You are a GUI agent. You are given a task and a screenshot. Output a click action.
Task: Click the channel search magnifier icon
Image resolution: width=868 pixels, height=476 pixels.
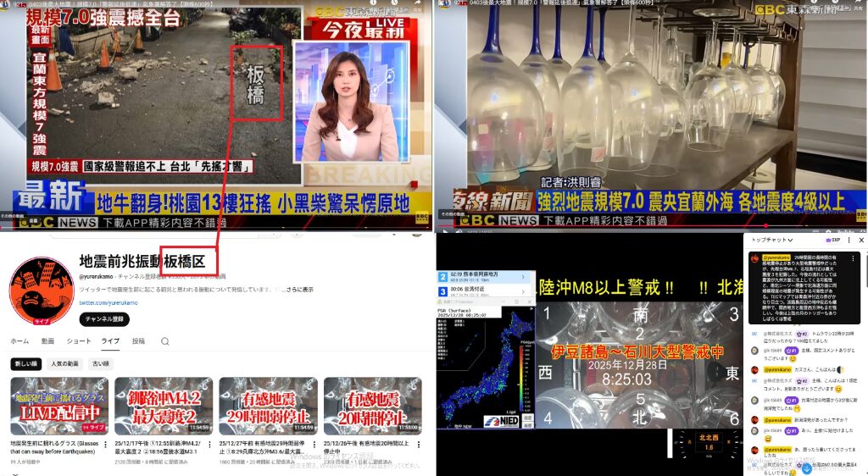pos(164,341)
